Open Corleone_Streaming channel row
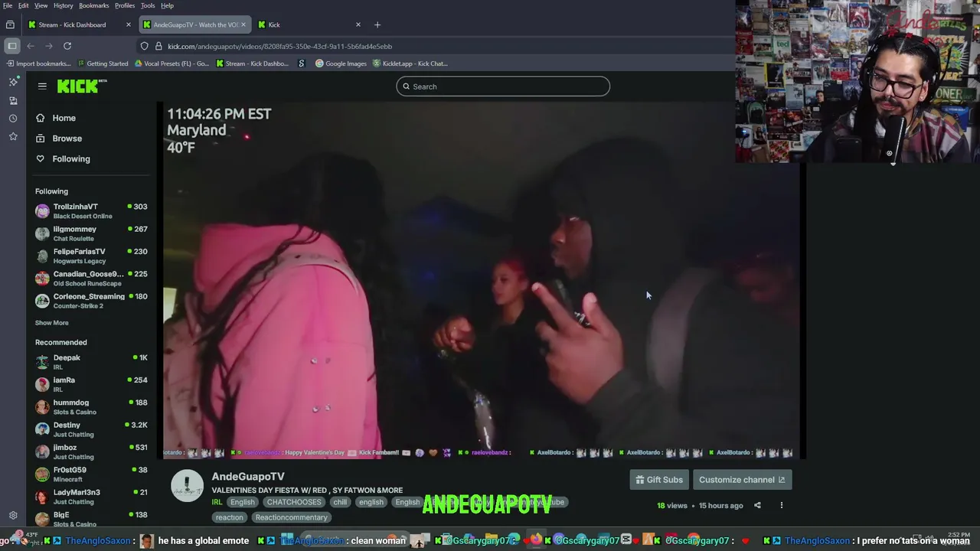The image size is (980, 551). (91, 301)
